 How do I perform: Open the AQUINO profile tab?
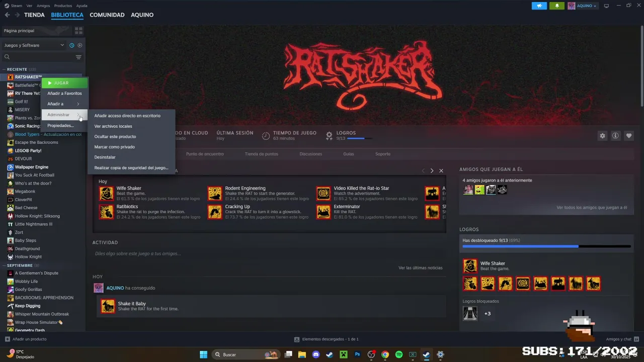click(142, 15)
